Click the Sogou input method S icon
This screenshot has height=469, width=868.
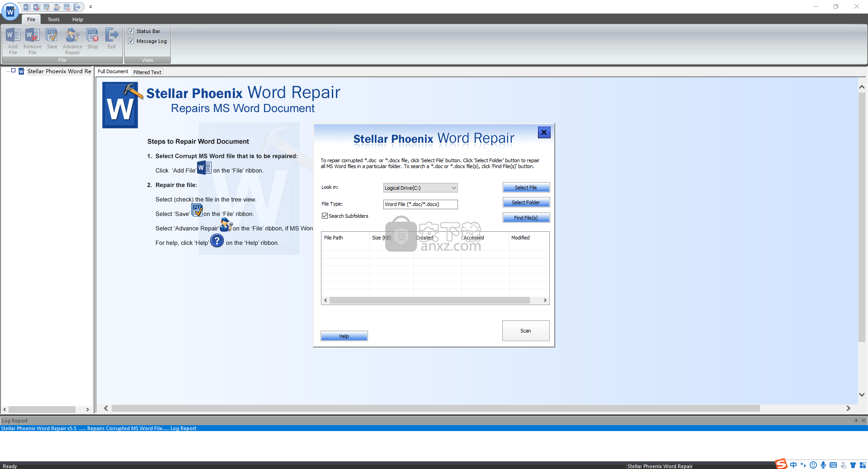pyautogui.click(x=781, y=464)
